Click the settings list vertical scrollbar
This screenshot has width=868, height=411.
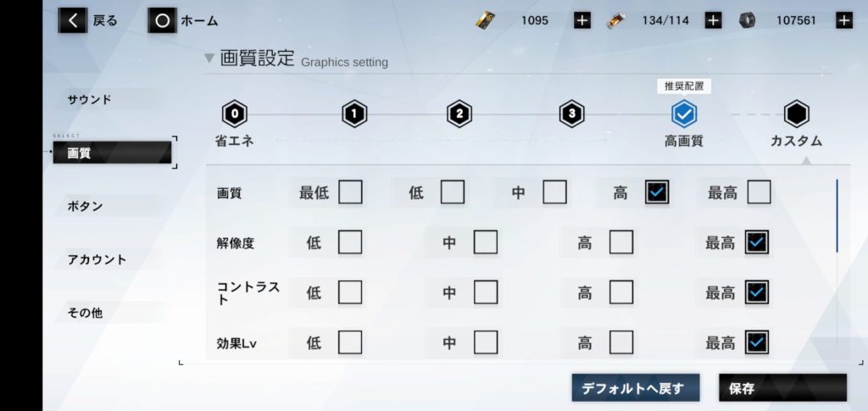pos(837,216)
